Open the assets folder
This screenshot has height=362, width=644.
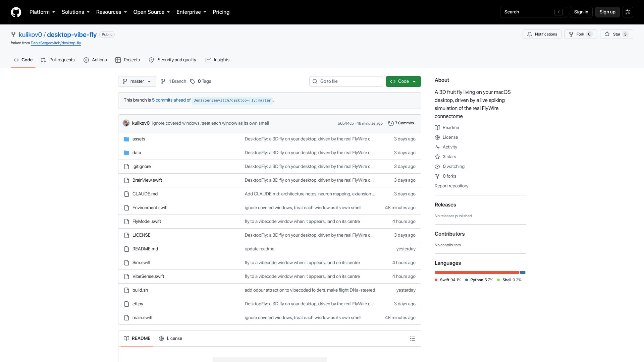coord(139,139)
